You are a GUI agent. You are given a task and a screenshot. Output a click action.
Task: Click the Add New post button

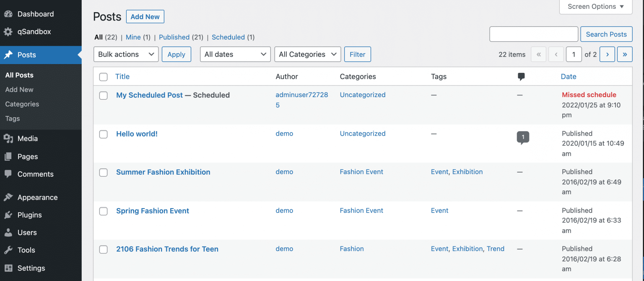(145, 16)
